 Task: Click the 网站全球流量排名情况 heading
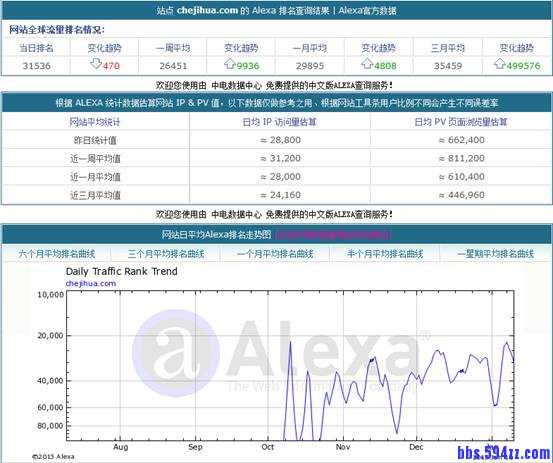tap(56, 30)
